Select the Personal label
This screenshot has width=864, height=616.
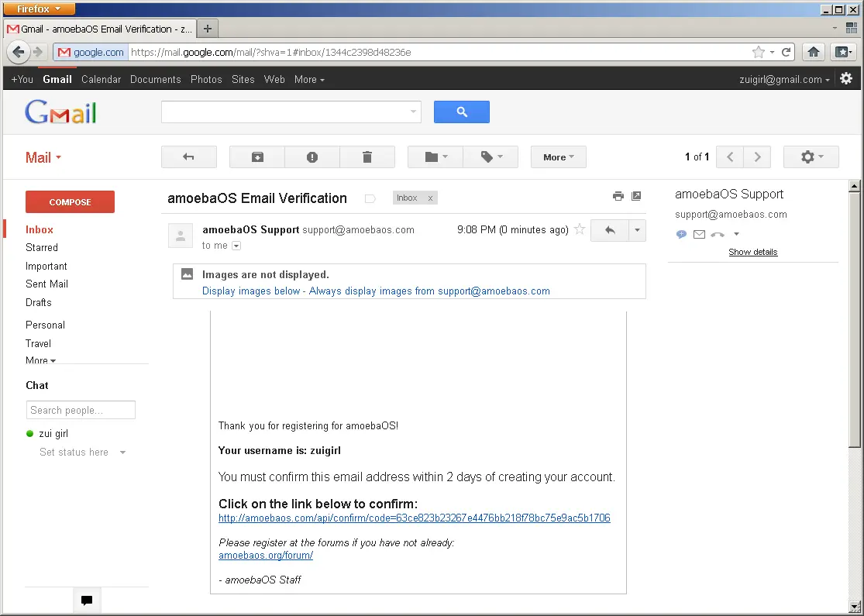[45, 325]
